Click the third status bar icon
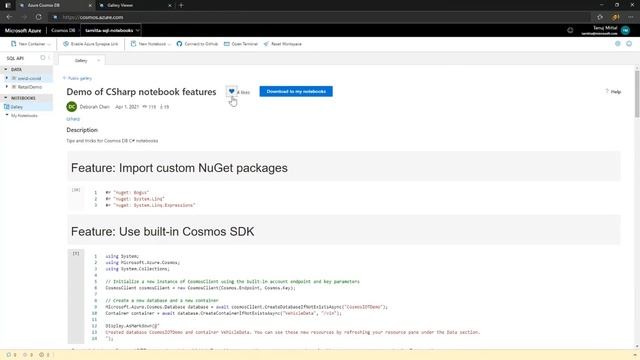Viewport: 640px width, 360px height. click(41, 355)
